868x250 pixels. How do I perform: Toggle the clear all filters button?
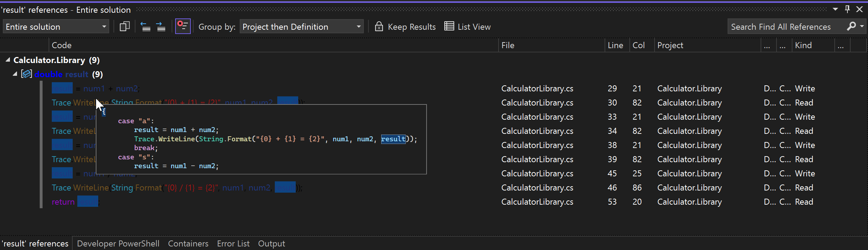point(183,27)
